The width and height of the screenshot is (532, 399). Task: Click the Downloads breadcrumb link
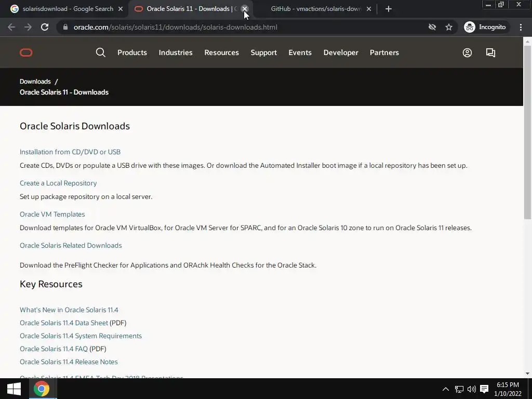click(x=35, y=82)
